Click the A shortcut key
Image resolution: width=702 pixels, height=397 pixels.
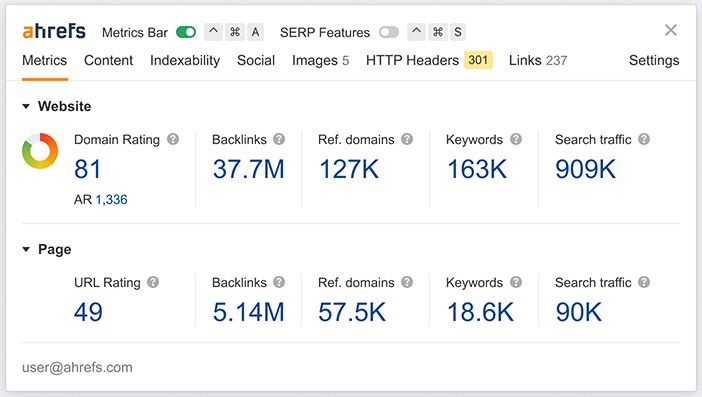point(255,32)
